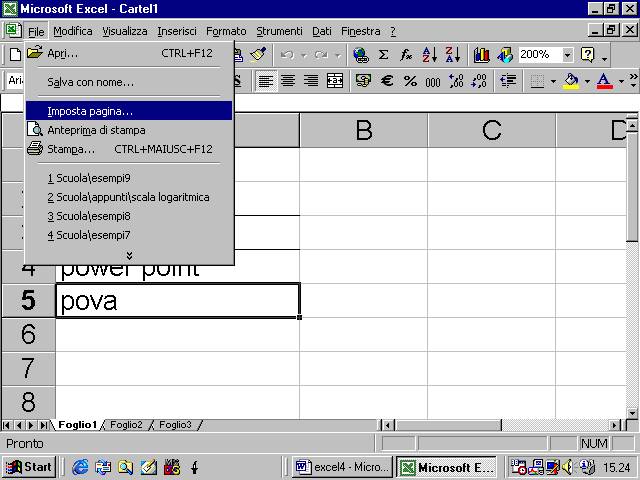Apply the font color red A button

tap(604, 81)
